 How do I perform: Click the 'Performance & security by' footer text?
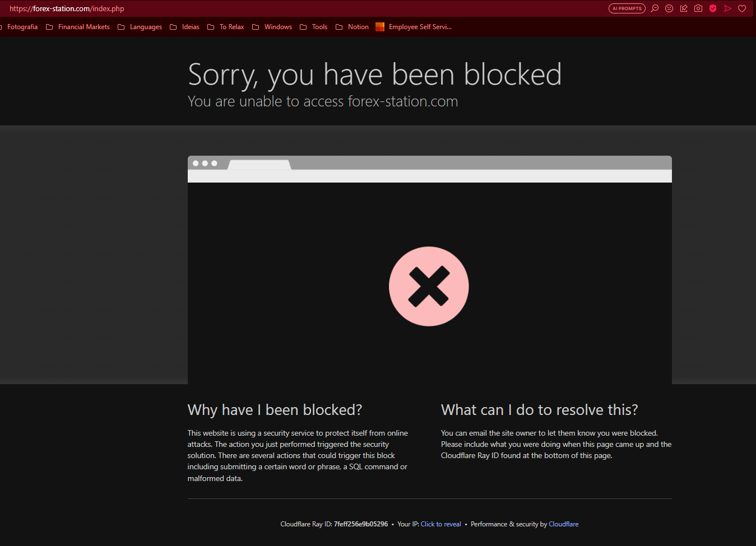tap(509, 524)
